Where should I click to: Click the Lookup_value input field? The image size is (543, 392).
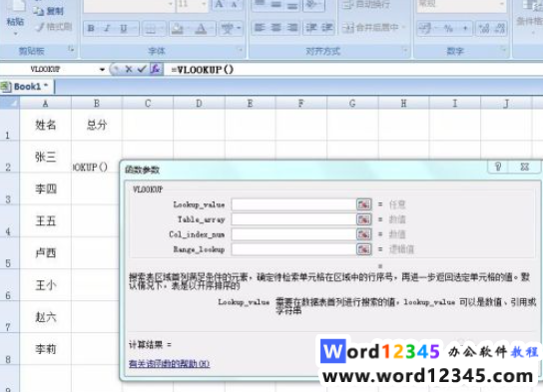(x=294, y=204)
